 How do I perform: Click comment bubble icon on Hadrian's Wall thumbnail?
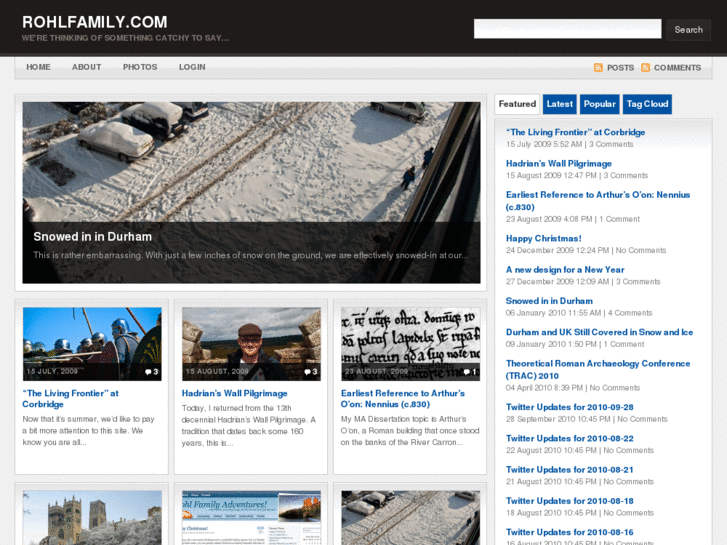(x=307, y=372)
